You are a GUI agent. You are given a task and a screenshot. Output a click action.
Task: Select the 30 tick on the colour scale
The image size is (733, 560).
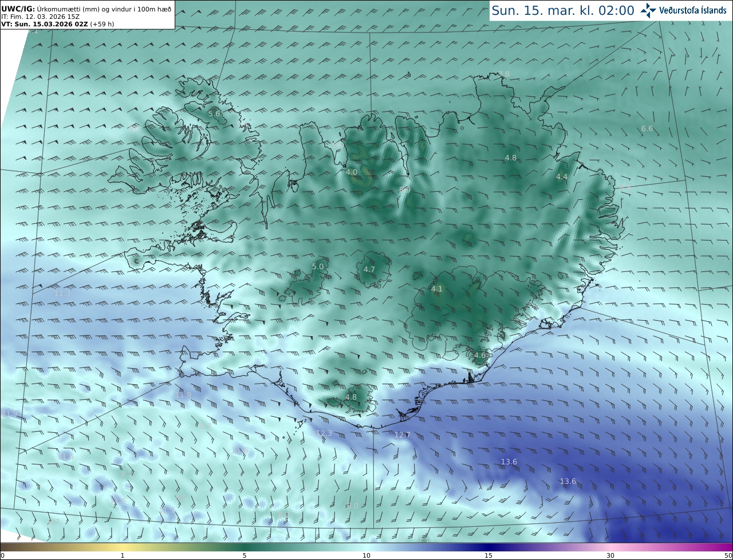pyautogui.click(x=610, y=555)
